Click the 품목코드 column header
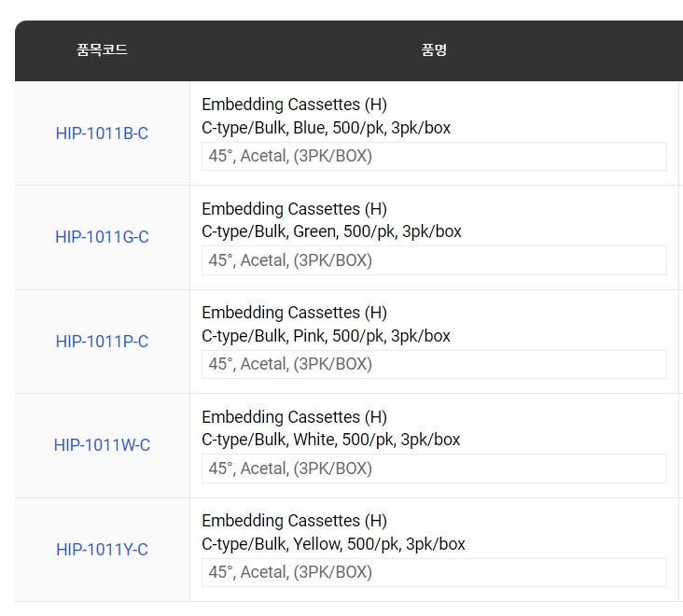683x616 pixels. point(102,50)
